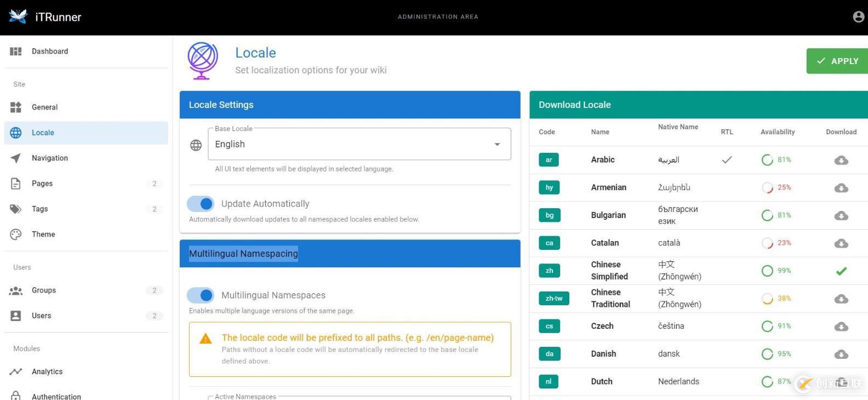Open the Base Locale dropdown

[359, 145]
